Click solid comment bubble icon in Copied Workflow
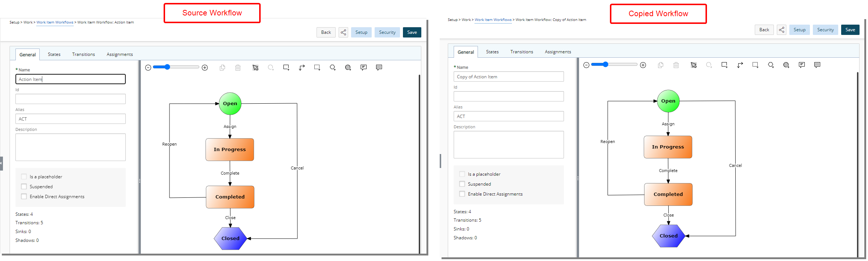This screenshot has height=261, width=868. click(x=802, y=65)
